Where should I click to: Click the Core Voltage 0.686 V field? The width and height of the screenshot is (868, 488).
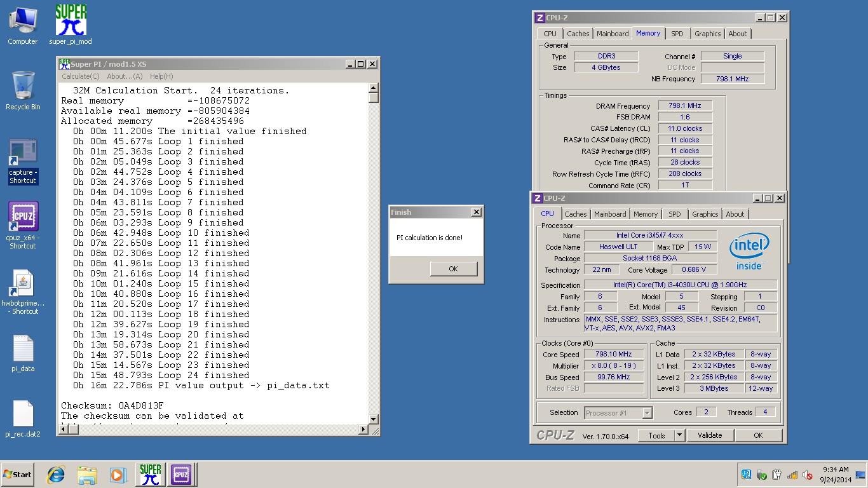point(693,270)
